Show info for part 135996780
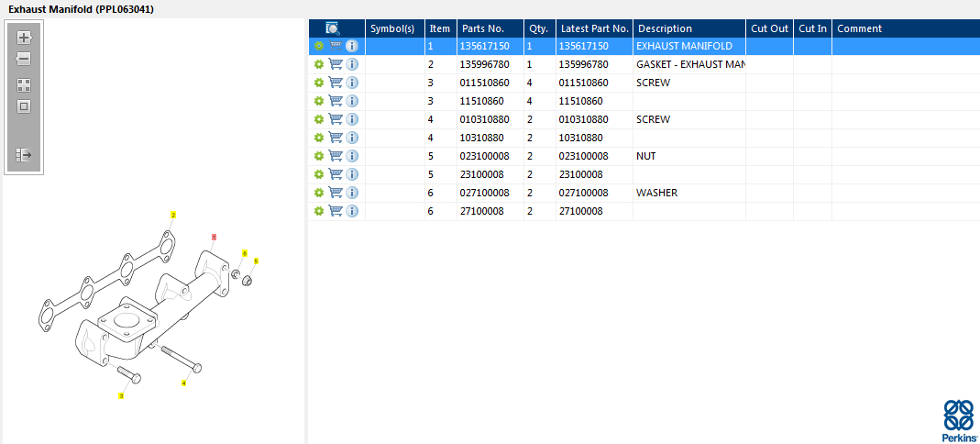 (x=352, y=64)
